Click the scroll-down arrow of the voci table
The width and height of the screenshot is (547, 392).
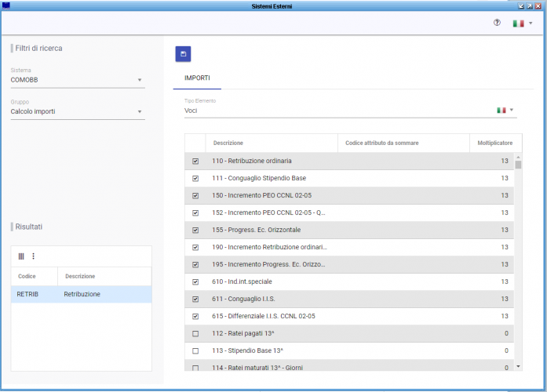click(x=518, y=366)
